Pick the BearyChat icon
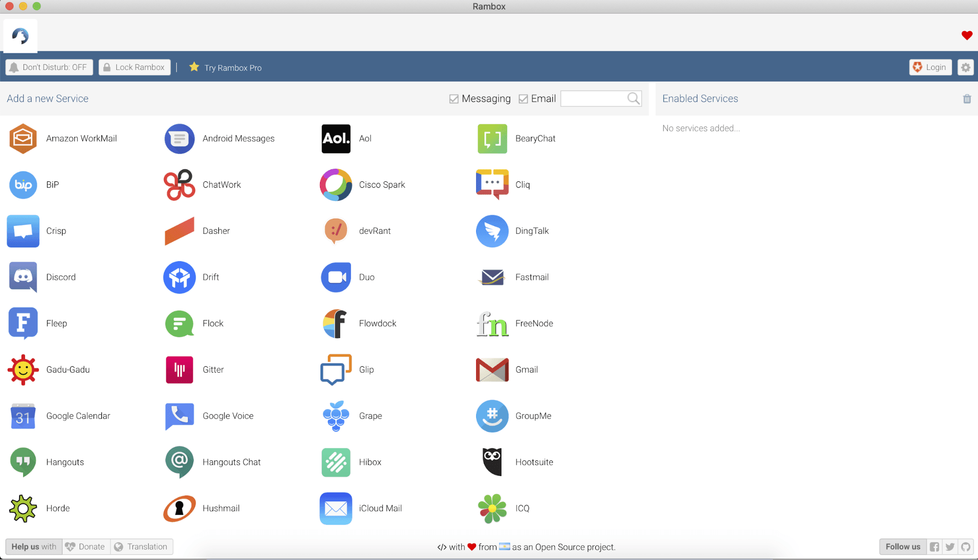This screenshot has width=978, height=560. click(492, 139)
